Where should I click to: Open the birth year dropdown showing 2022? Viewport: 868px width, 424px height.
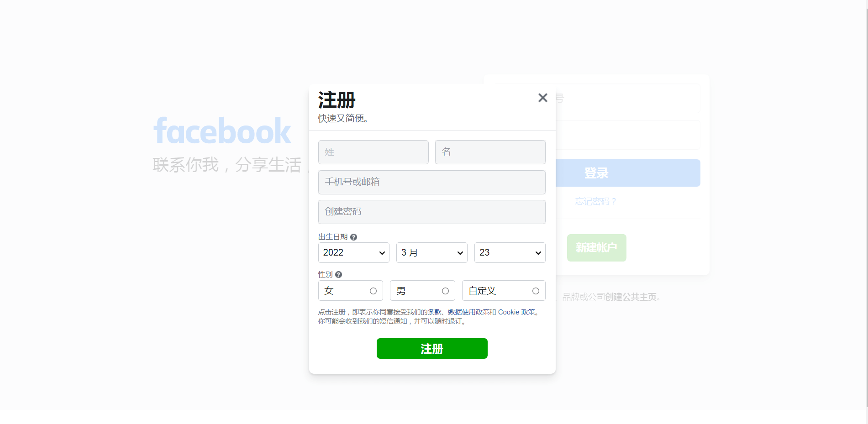[x=353, y=252]
